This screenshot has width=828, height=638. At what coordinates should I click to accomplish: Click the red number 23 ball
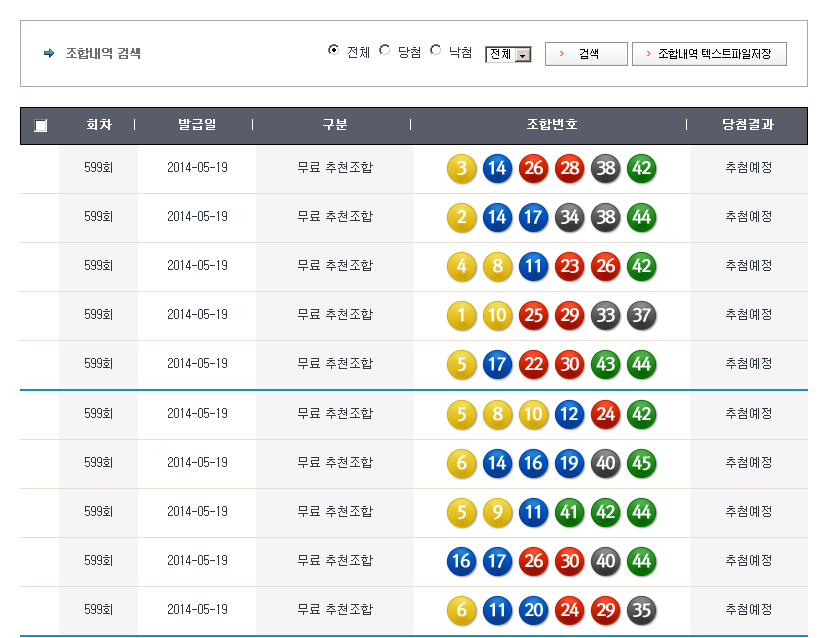pos(569,266)
